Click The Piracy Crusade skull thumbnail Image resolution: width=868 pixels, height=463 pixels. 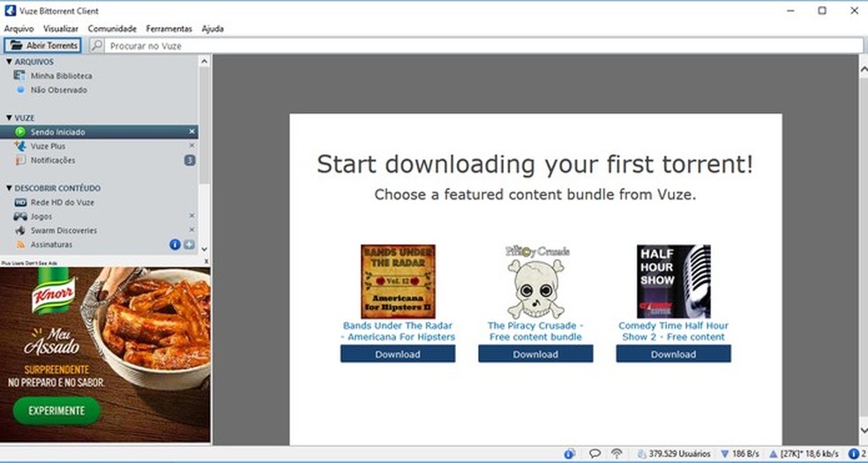[x=535, y=281]
